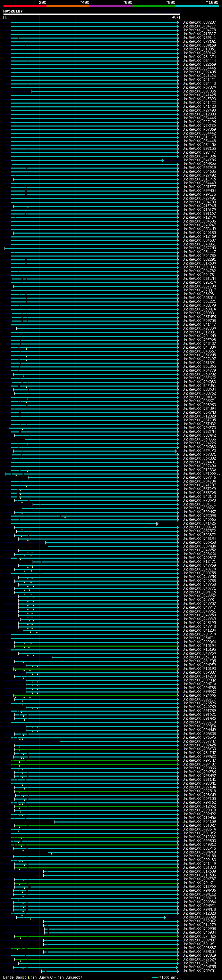Select the UniRef100_Q2XTE0 label
Screen dimensions: 222x980
[x=199, y=125]
